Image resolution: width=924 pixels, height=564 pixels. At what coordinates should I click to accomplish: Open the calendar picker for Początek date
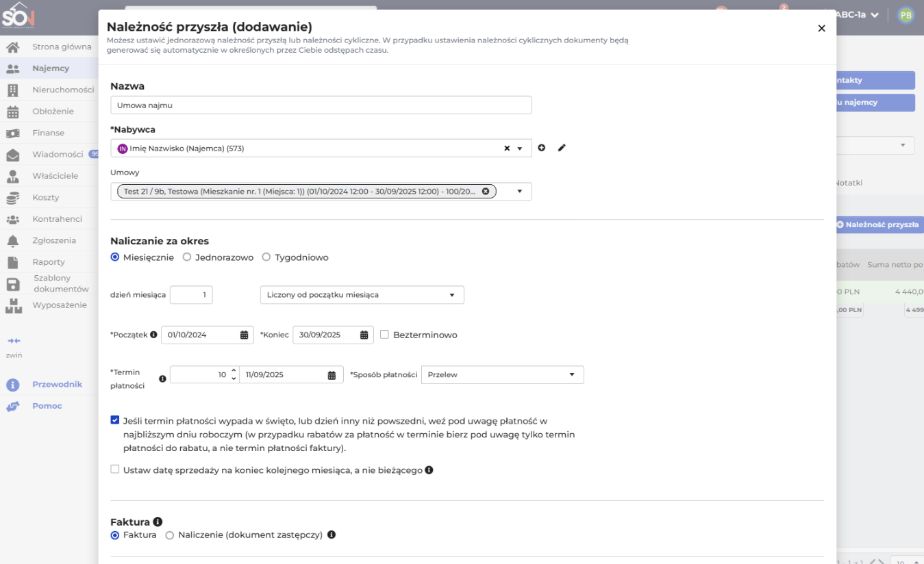point(245,335)
